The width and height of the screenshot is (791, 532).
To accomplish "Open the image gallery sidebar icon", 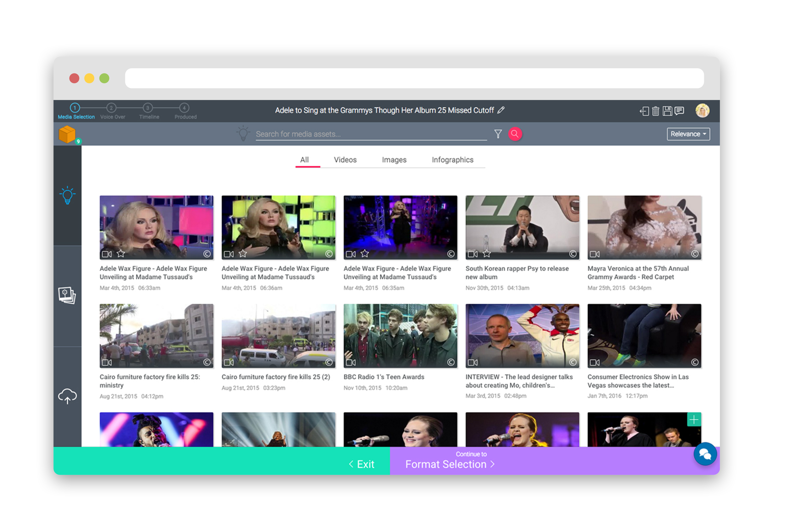I will (67, 295).
